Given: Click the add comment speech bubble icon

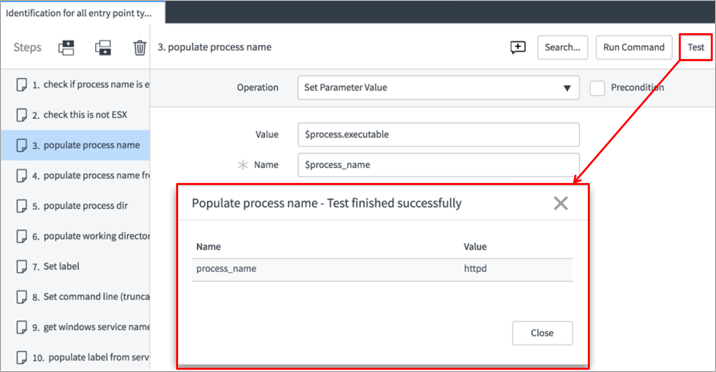Looking at the screenshot, I should pyautogui.click(x=518, y=47).
